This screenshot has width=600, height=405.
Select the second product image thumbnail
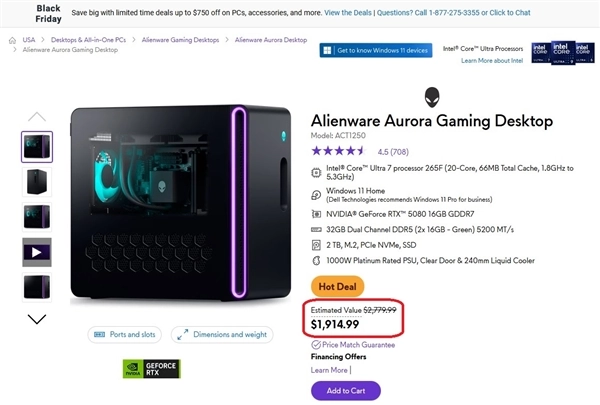[x=37, y=182]
